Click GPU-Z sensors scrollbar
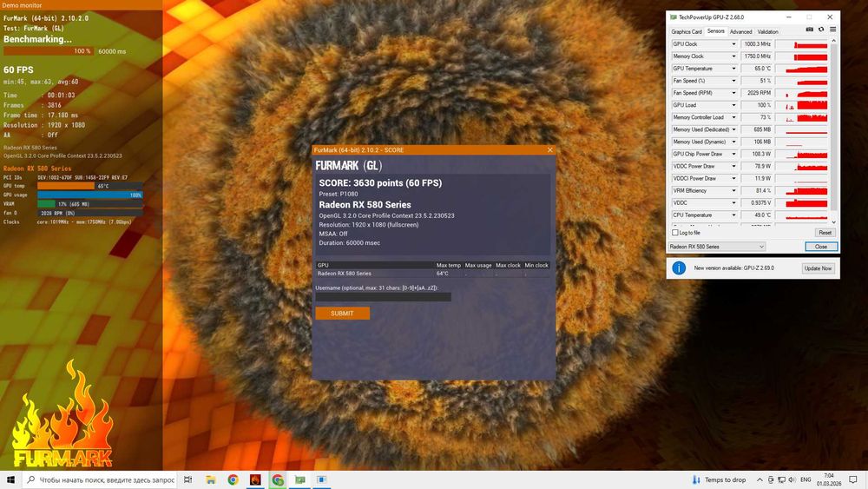This screenshot has height=489, width=868. click(x=833, y=131)
